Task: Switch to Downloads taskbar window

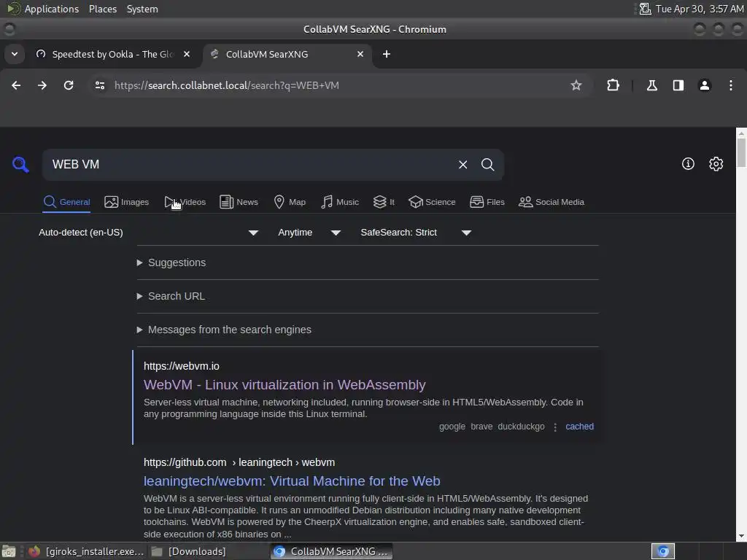Action: pyautogui.click(x=189, y=551)
